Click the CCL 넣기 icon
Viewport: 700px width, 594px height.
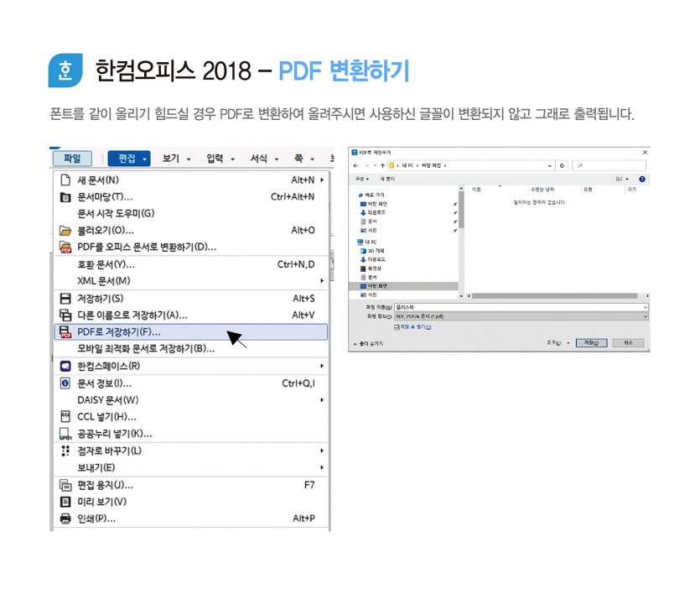pyautogui.click(x=65, y=417)
